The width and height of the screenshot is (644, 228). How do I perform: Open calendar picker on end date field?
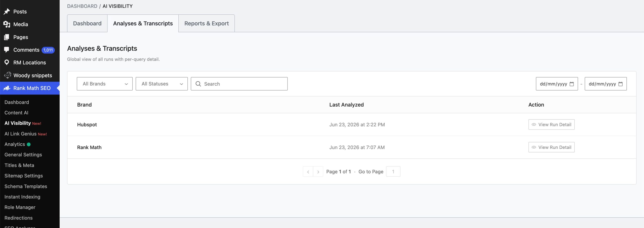(620, 84)
